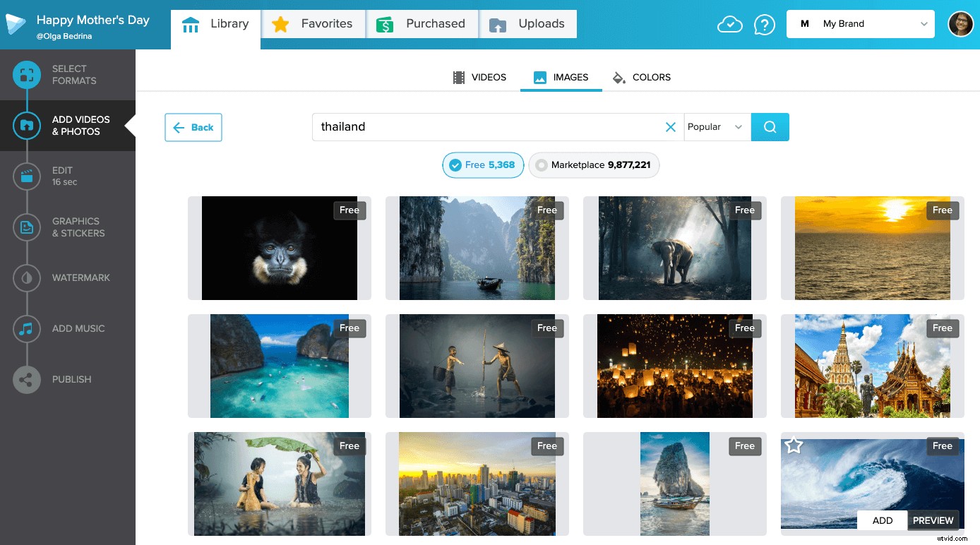This screenshot has height=545, width=980.
Task: Select the Add Videos & Photos step
Action: pyautogui.click(x=68, y=126)
